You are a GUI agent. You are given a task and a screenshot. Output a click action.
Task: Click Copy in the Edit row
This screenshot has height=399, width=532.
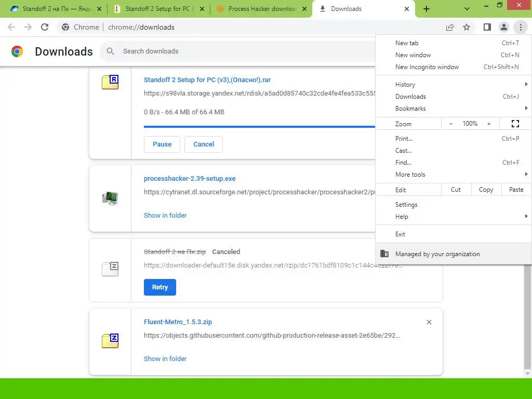click(486, 190)
